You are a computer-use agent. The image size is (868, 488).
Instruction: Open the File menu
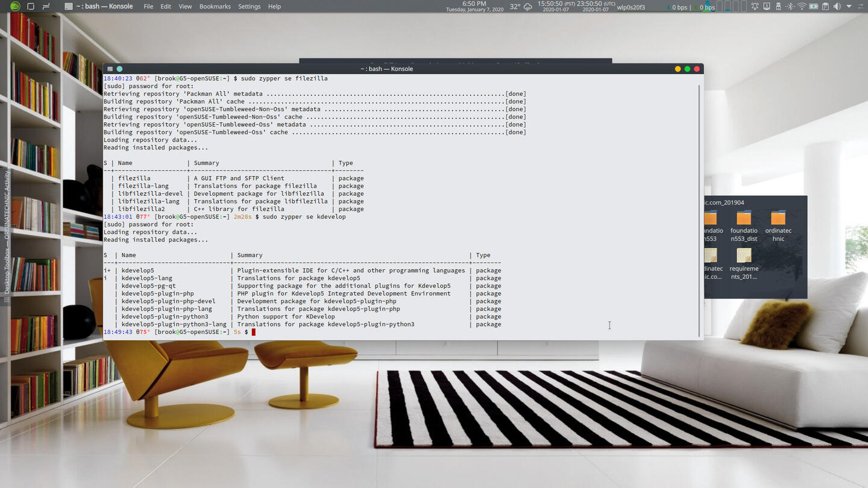[x=148, y=7]
